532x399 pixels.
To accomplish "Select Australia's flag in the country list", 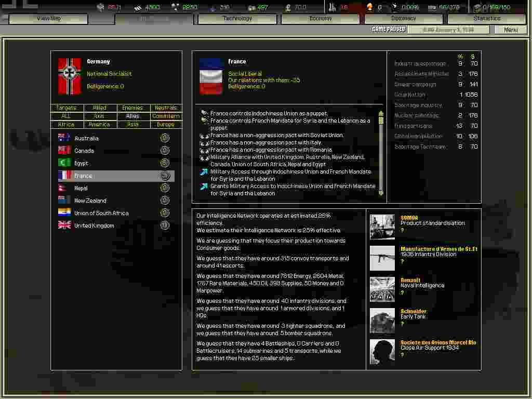I will 64,138.
